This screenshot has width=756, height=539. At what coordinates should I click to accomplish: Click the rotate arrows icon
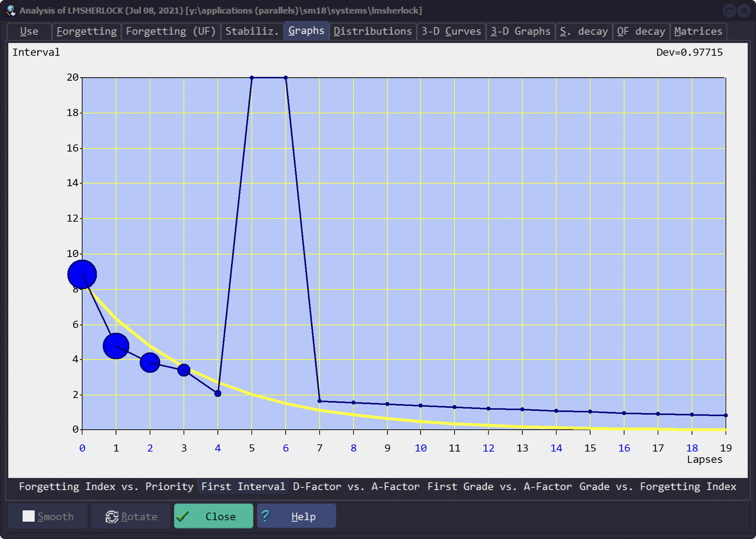coord(112,517)
